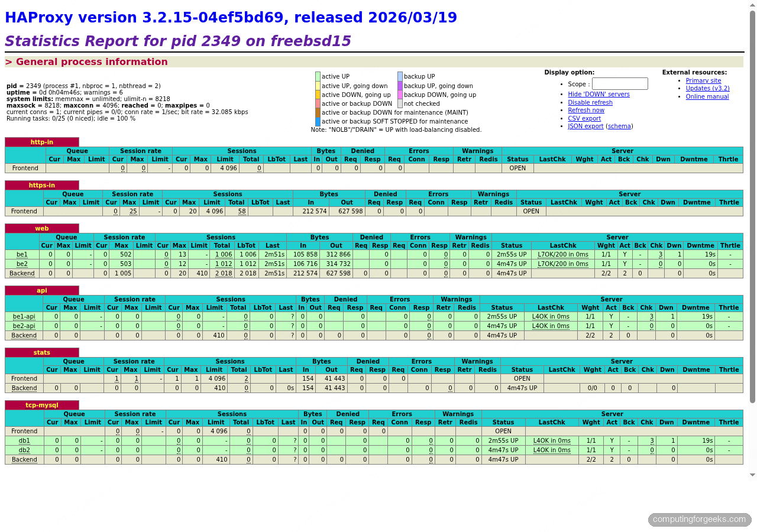This screenshot has height=532, width=757.
Task: Open Backend row of web section
Action: [22, 273]
